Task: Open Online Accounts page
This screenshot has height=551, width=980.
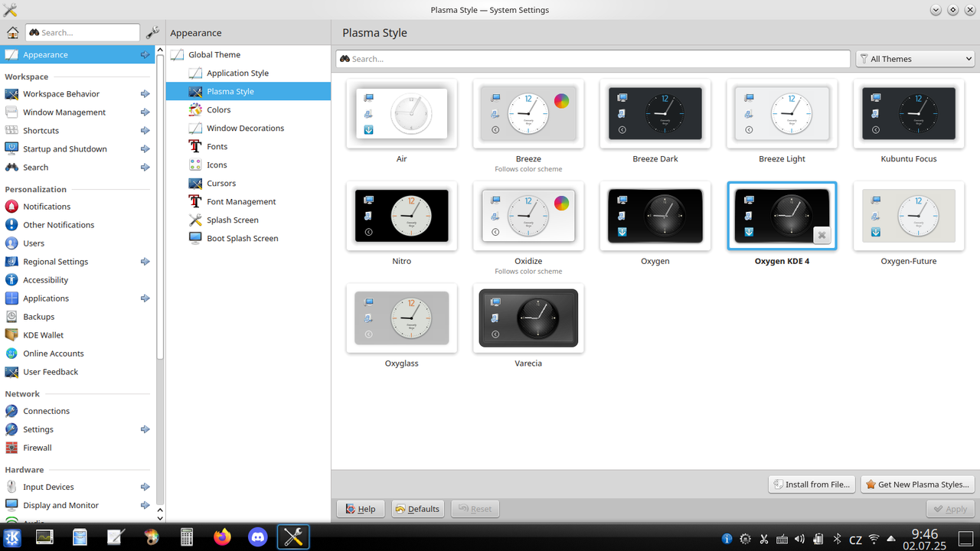Action: tap(77, 354)
